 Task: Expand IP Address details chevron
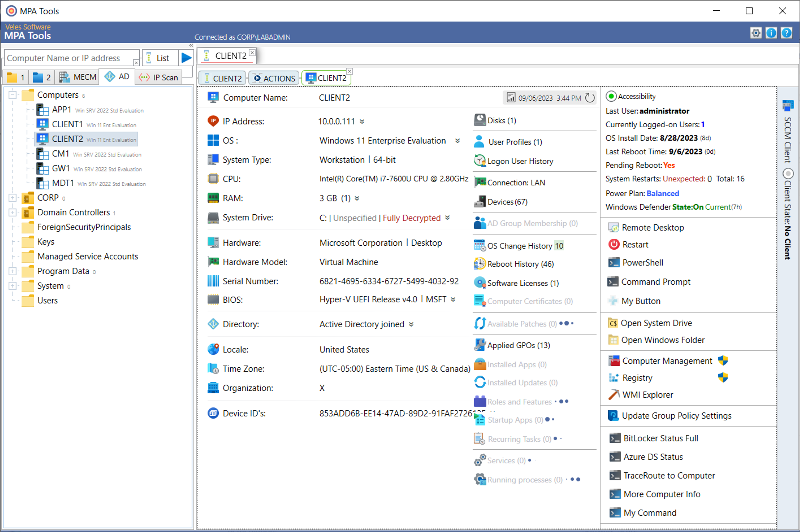(362, 122)
